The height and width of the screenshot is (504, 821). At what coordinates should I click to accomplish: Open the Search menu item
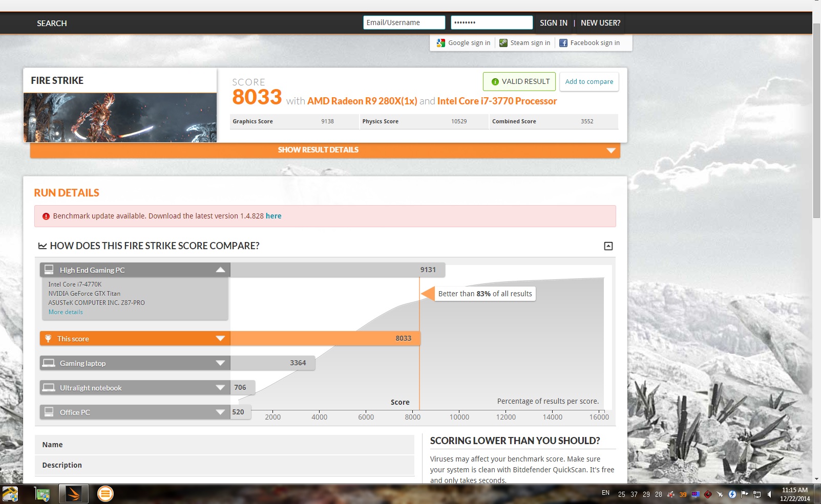[x=52, y=24]
